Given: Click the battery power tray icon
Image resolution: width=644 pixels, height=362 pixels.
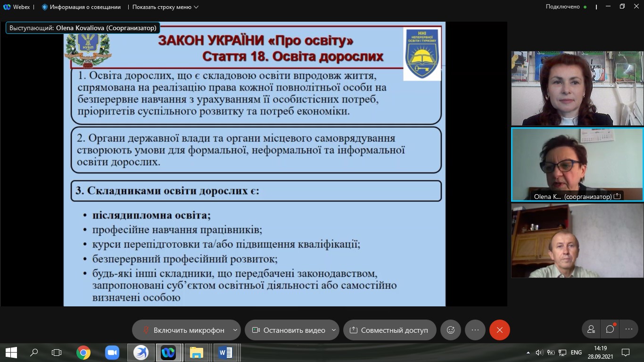Looking at the screenshot, I should [551, 352].
